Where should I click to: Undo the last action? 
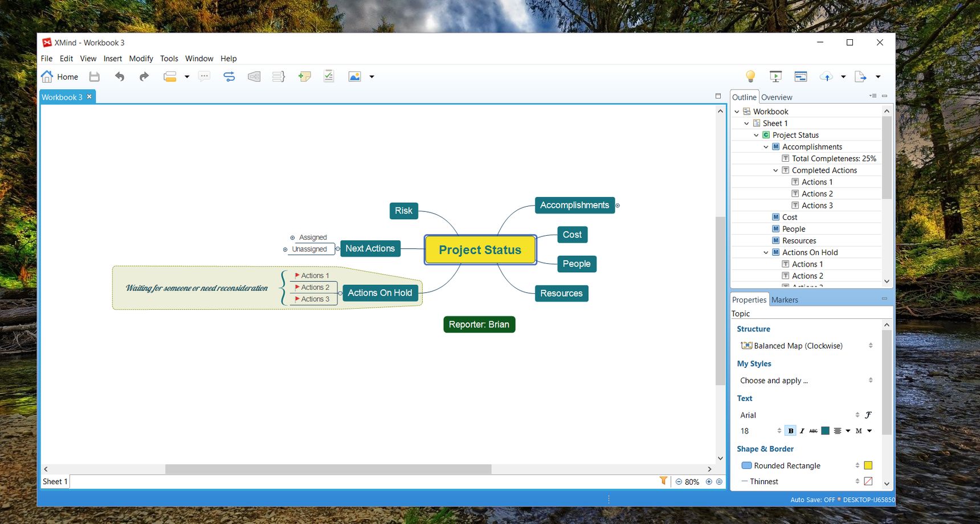click(119, 76)
